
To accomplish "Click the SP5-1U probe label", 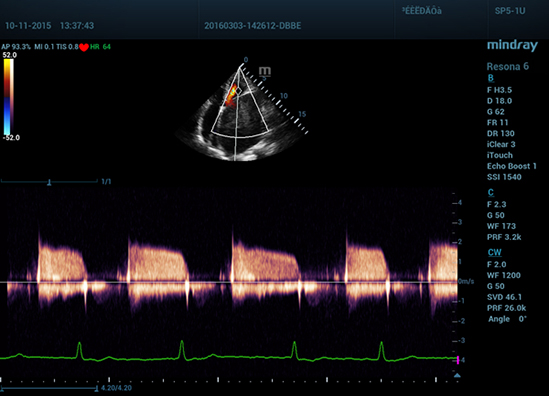I will coord(510,11).
